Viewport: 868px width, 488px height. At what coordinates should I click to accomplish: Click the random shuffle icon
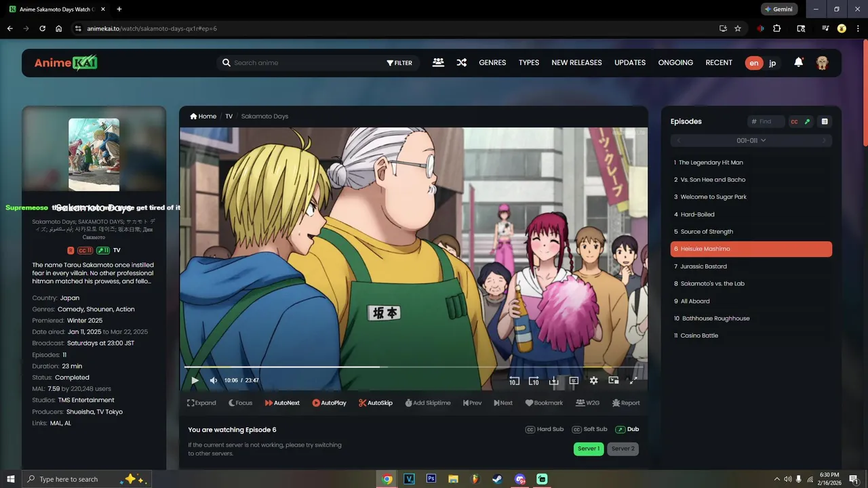(461, 62)
